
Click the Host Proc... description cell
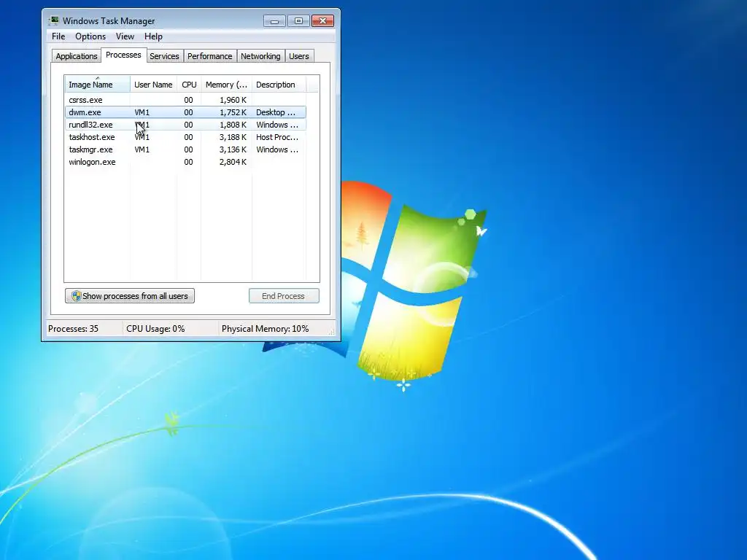click(277, 137)
